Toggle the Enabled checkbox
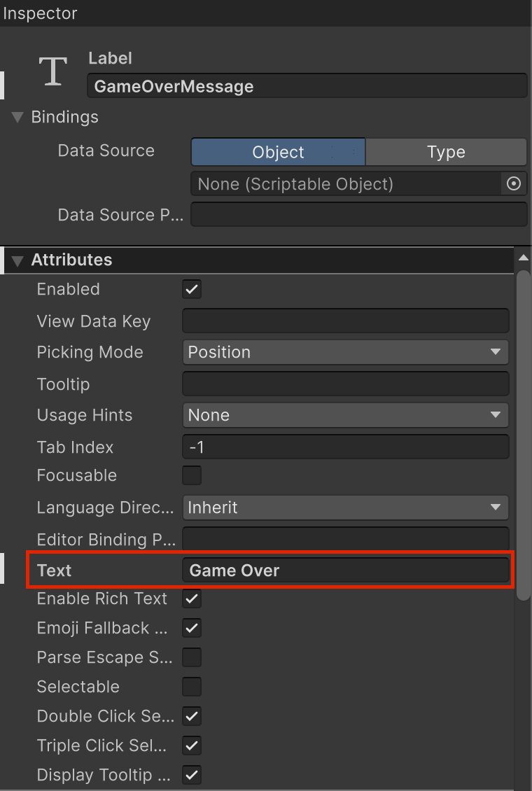Screen dimensions: 532x791 192,289
